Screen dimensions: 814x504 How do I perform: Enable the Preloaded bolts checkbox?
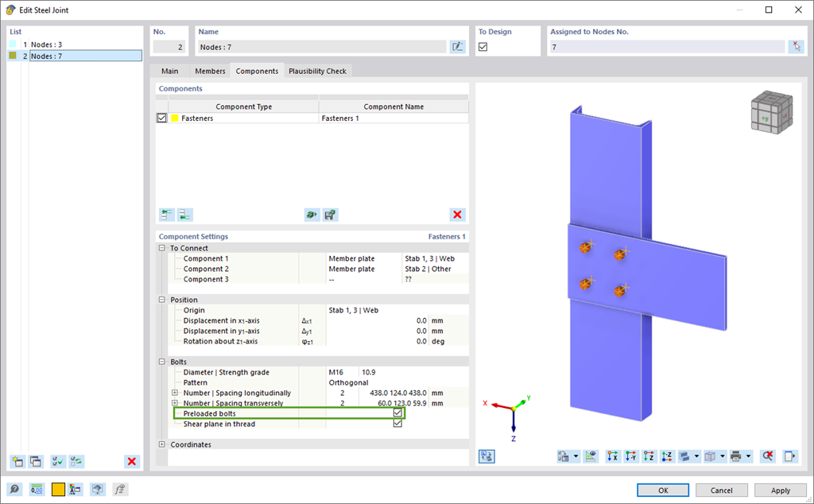click(397, 413)
